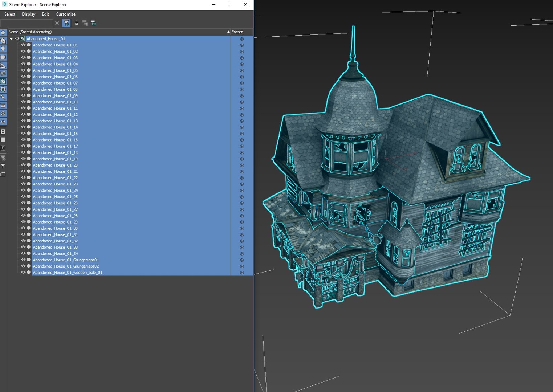Toggle the Display Object XRefs icon

tap(3, 89)
